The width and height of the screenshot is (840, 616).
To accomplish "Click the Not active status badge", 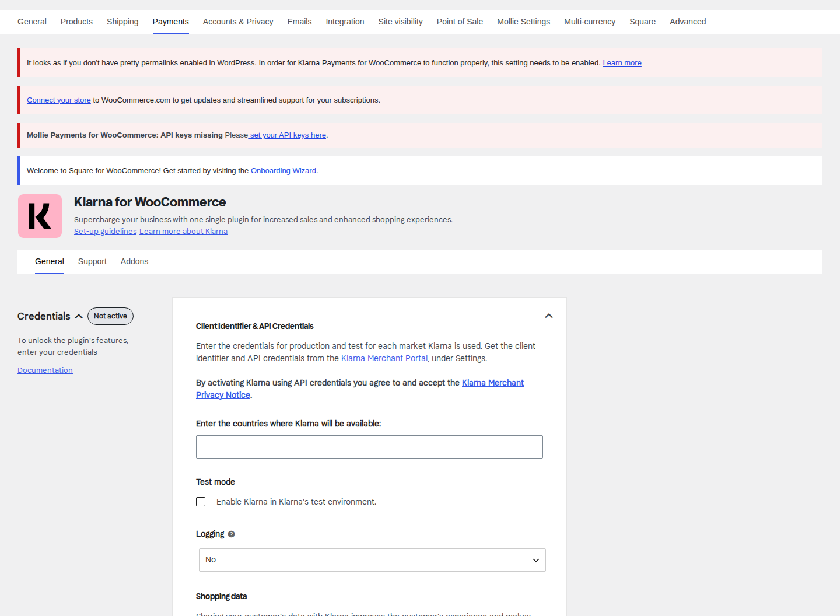I will click(110, 316).
